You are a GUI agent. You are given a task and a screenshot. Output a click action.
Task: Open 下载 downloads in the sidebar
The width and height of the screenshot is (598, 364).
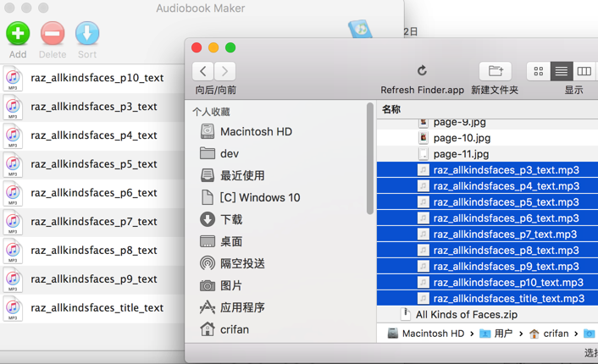[221, 219]
